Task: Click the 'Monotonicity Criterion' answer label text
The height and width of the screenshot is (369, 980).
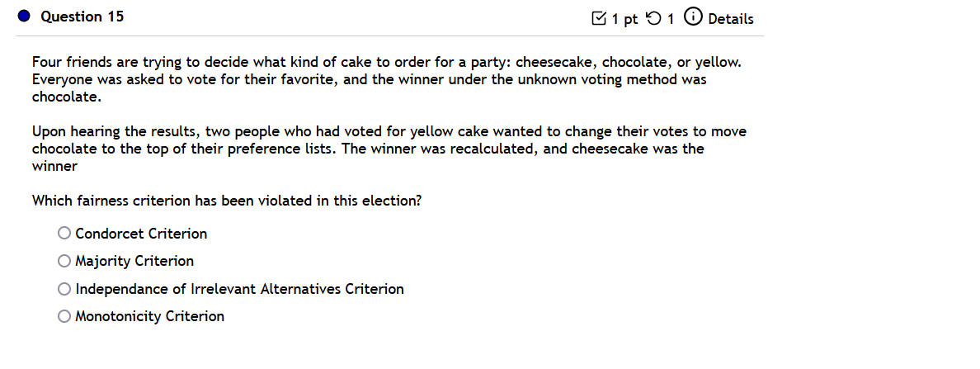Action: 150,316
